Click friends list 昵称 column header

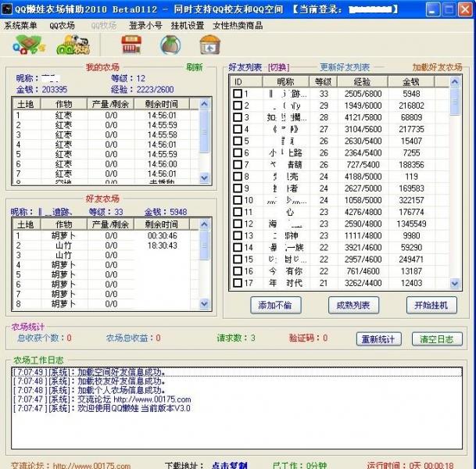(285, 81)
